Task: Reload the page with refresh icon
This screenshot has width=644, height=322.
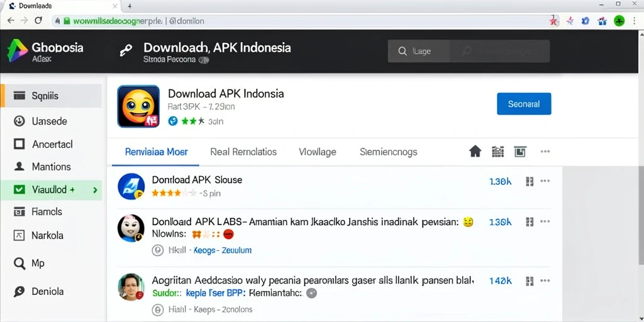Action: click(x=38, y=20)
